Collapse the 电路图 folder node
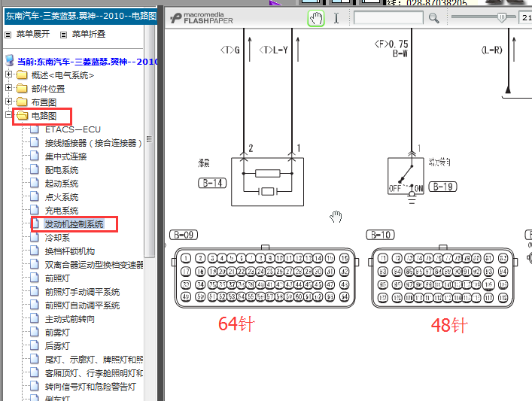 [x=8, y=115]
